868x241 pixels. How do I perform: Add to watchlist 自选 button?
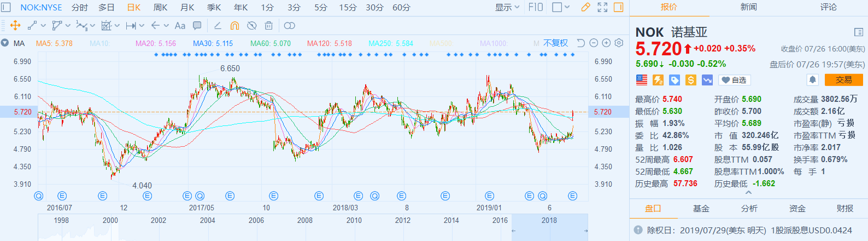coord(734,80)
